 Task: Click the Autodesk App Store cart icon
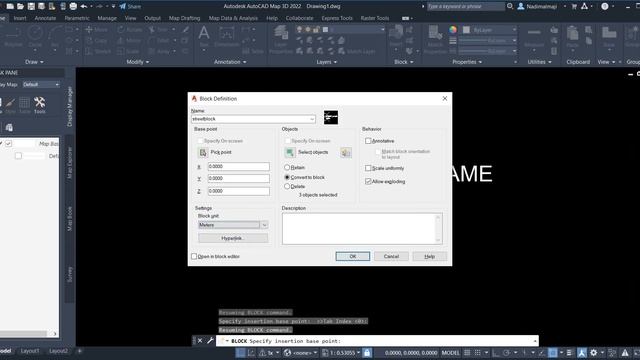(574, 6)
